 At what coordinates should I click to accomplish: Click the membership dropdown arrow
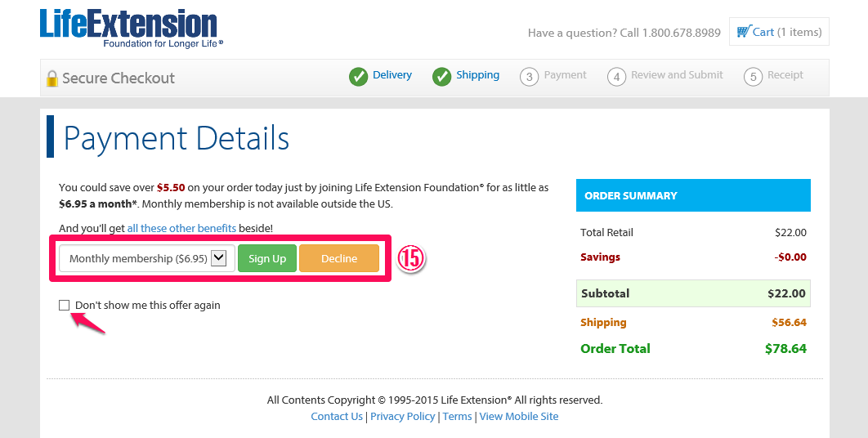click(218, 258)
